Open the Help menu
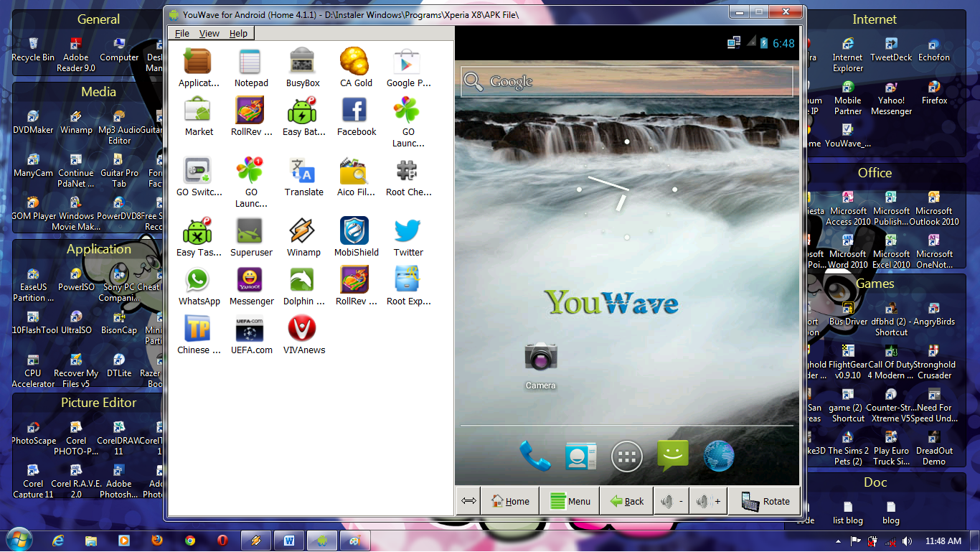The image size is (980, 552). [x=239, y=33]
